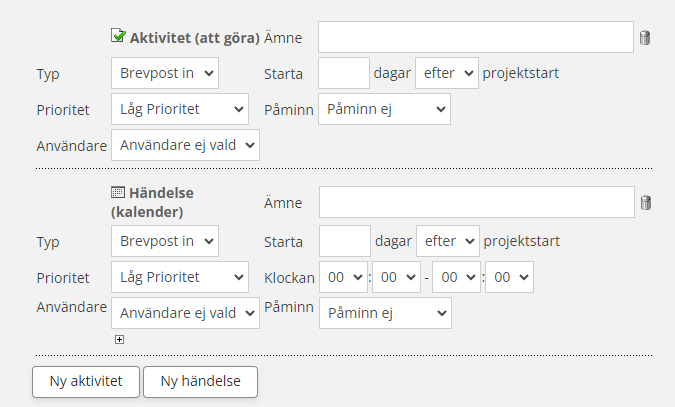Delete the Händelse row with trash icon
The width and height of the screenshot is (675, 407).
645,204
